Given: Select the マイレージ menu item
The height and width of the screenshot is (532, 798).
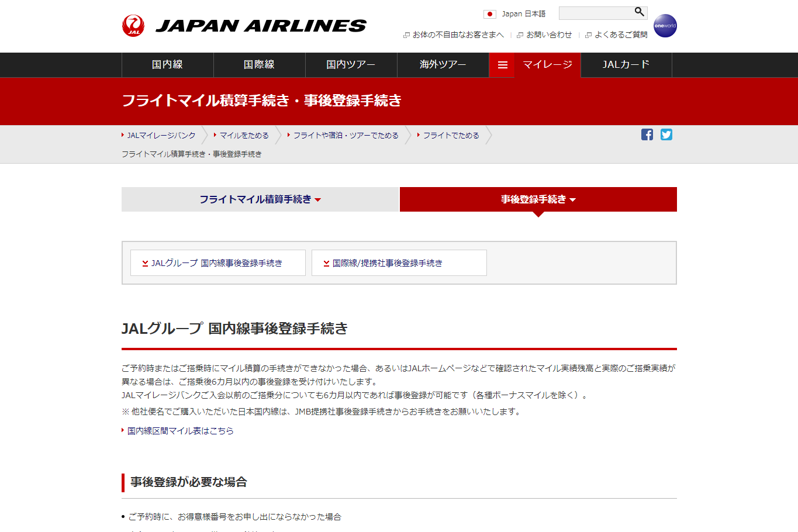Looking at the screenshot, I should (x=548, y=65).
